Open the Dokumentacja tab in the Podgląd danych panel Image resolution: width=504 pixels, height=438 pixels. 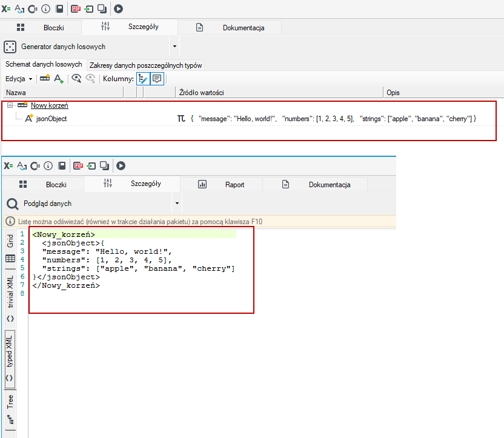click(315, 184)
